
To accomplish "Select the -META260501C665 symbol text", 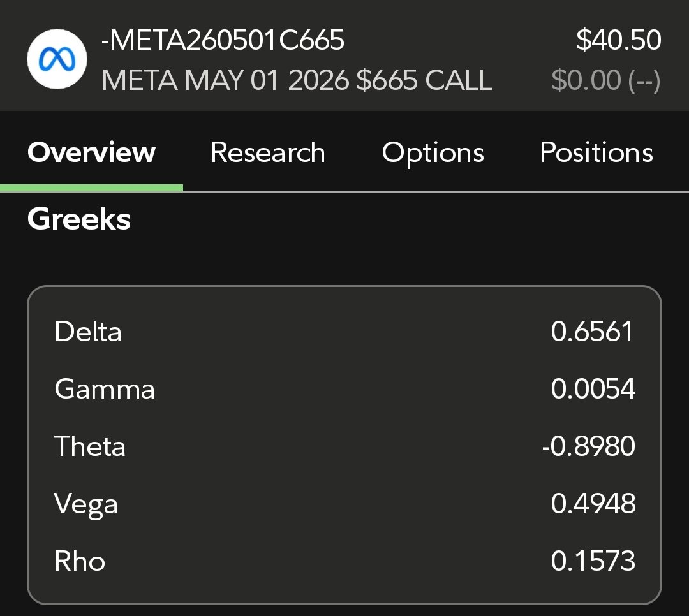I will (223, 40).
